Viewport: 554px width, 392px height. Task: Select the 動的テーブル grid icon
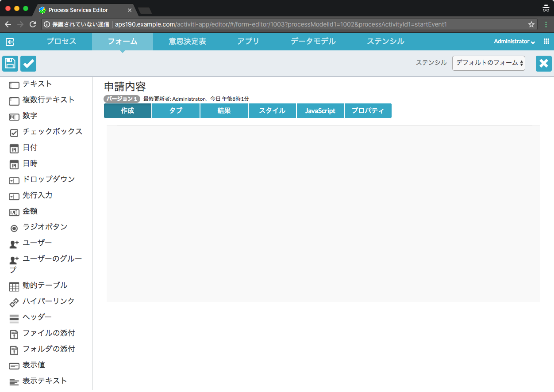pos(14,287)
